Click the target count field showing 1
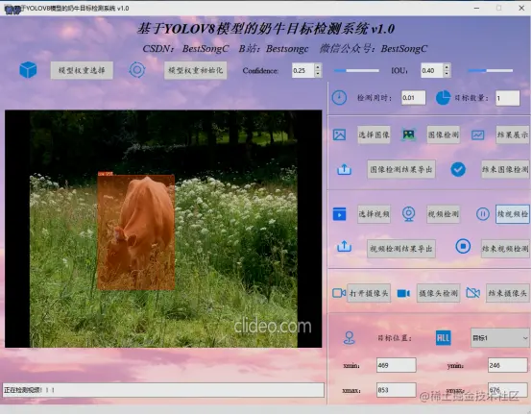 coord(508,98)
